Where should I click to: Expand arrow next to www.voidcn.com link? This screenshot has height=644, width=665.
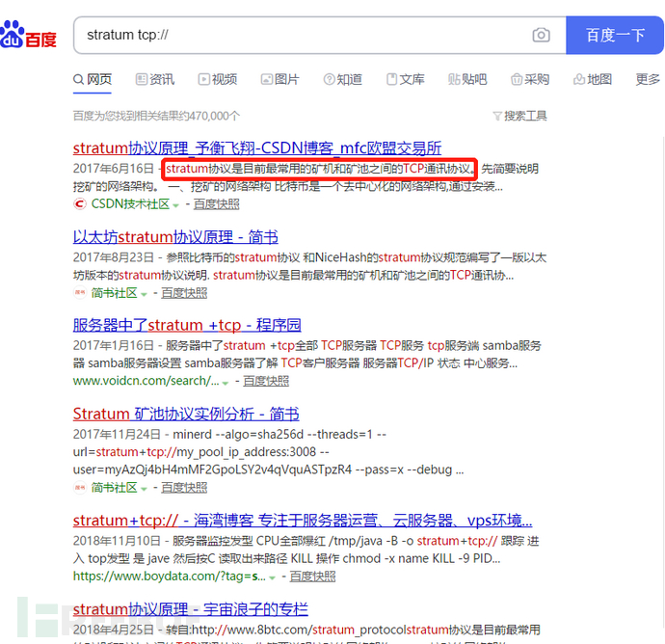tap(226, 383)
